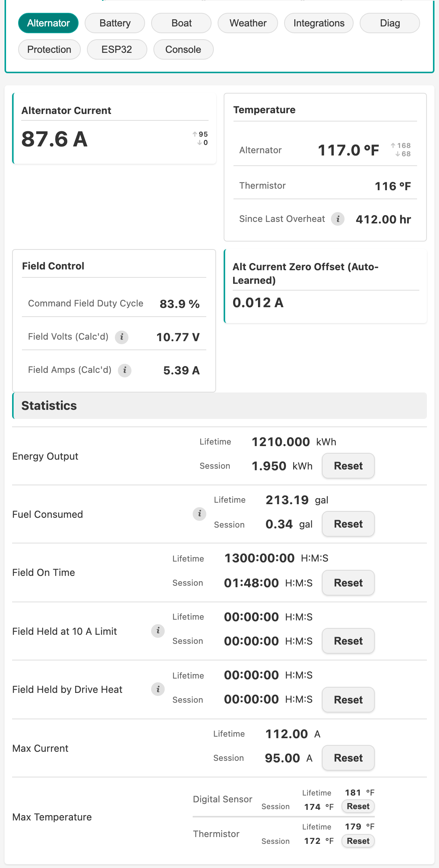Switch to the Alternator tab
The image size is (439, 868).
pos(48,23)
